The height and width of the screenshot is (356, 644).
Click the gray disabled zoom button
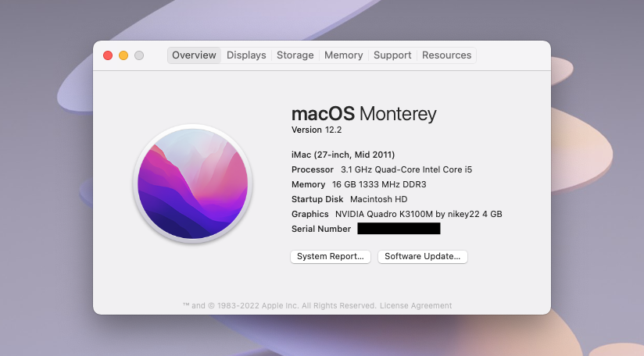[139, 55]
